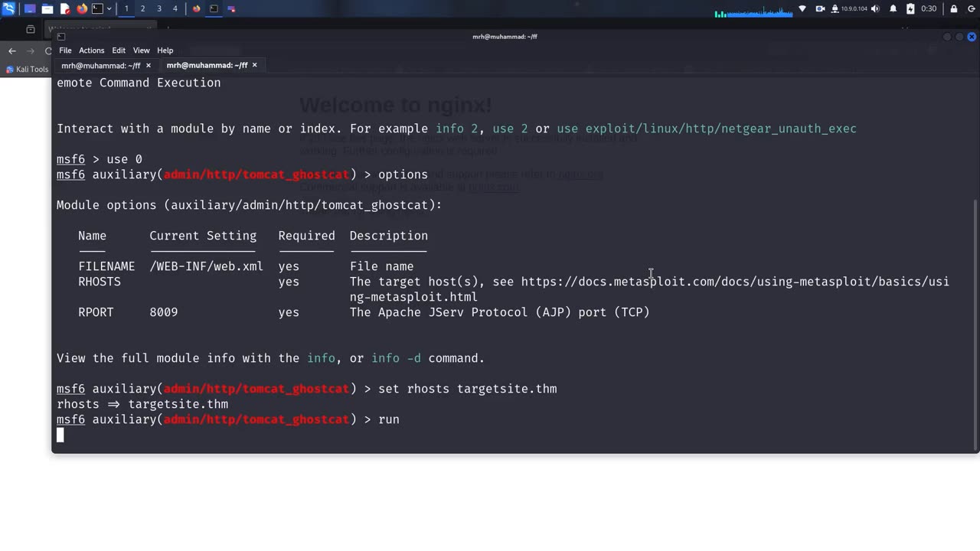Click the 'Description' column header
The width and height of the screenshot is (980, 551).
coord(389,236)
